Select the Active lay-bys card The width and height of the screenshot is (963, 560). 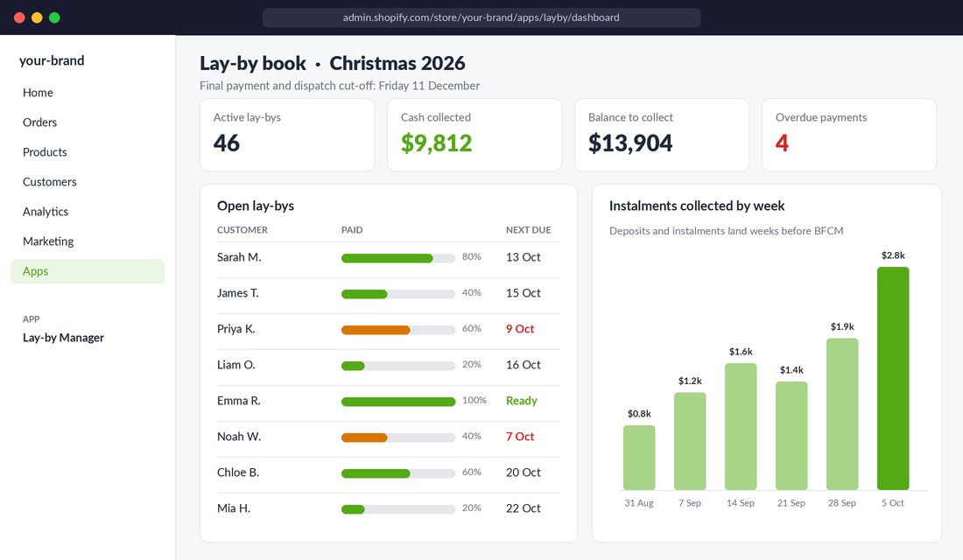[287, 135]
